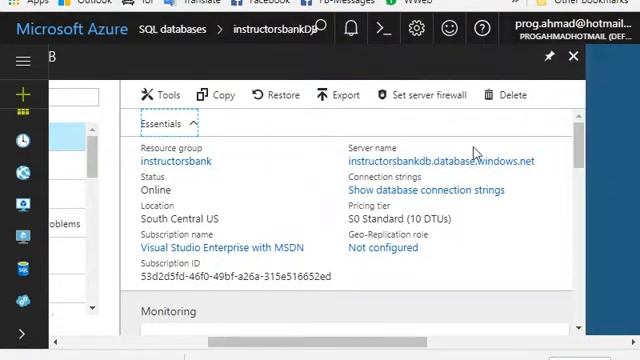The image size is (640, 360).
Task: Open the dashboard grid icon in sidebar
Action: click(23, 112)
